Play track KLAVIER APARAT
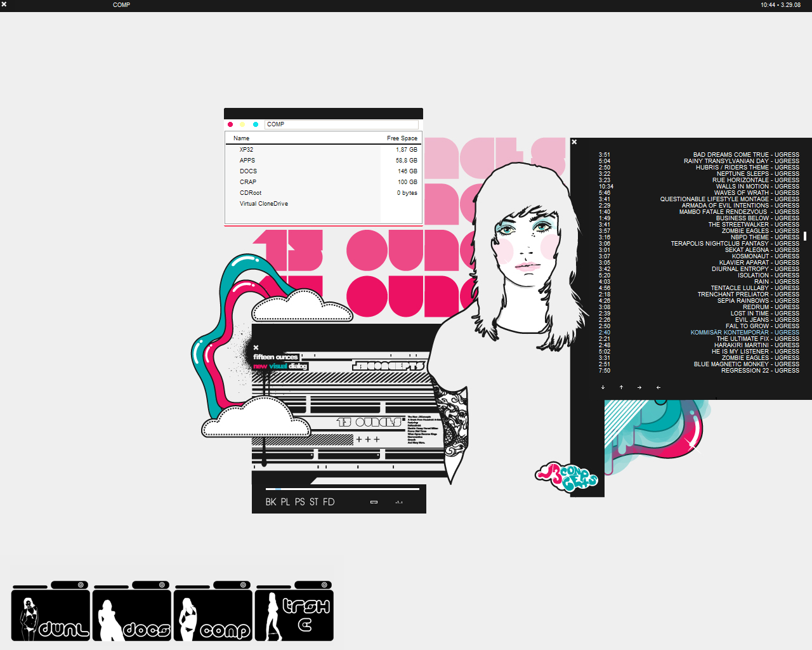This screenshot has height=650, width=812. click(759, 263)
